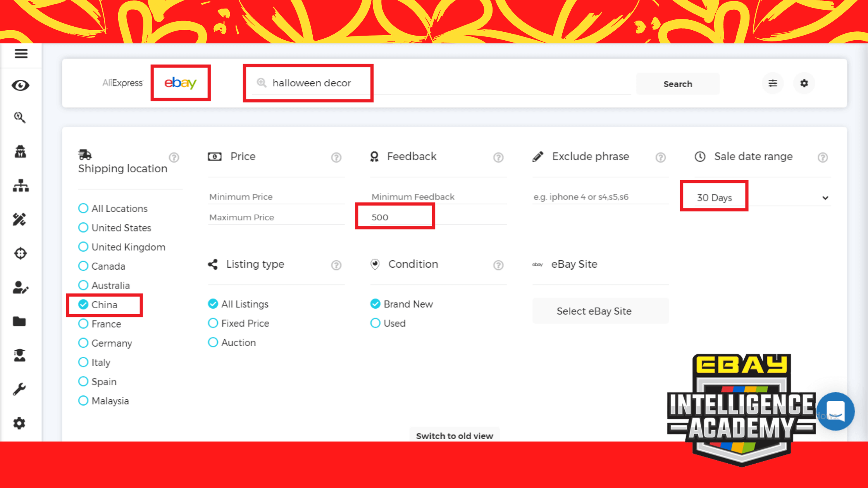Click the crosshair target sidebar icon
Image resolution: width=868 pixels, height=488 pixels.
20,253
